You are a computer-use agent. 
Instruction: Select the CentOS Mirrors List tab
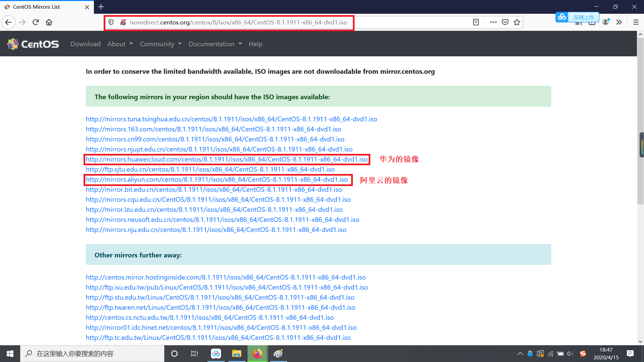pyautogui.click(x=47, y=7)
